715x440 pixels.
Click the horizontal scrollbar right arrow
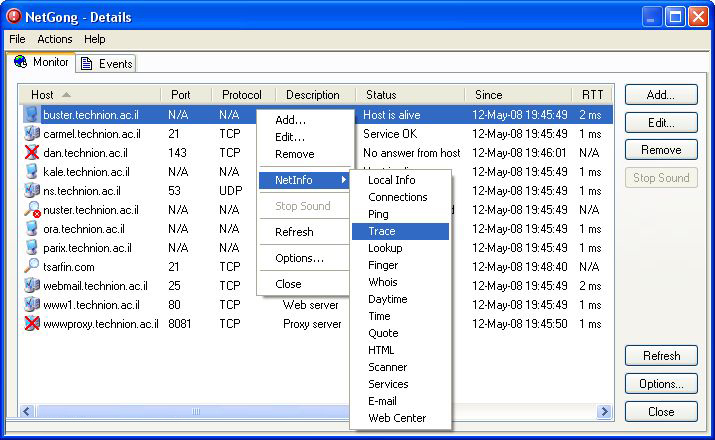pyautogui.click(x=604, y=412)
